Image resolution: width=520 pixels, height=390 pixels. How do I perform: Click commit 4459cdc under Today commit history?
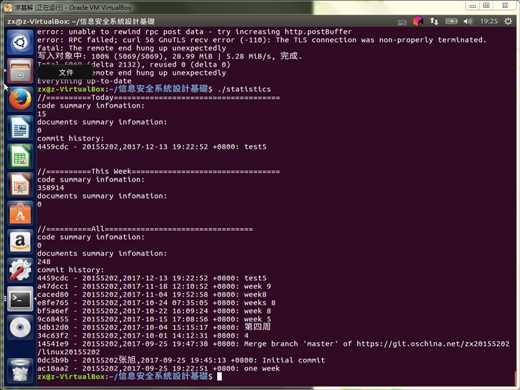click(152, 147)
